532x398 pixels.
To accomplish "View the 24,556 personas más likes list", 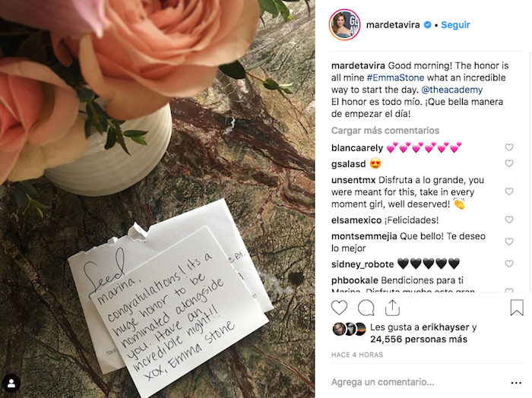I will [x=418, y=340].
